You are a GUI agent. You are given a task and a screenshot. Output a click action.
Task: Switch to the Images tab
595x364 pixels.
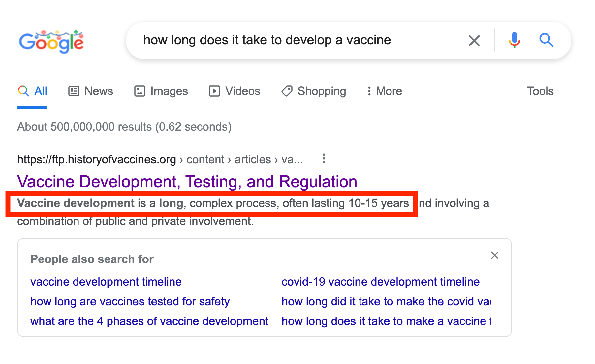(161, 91)
